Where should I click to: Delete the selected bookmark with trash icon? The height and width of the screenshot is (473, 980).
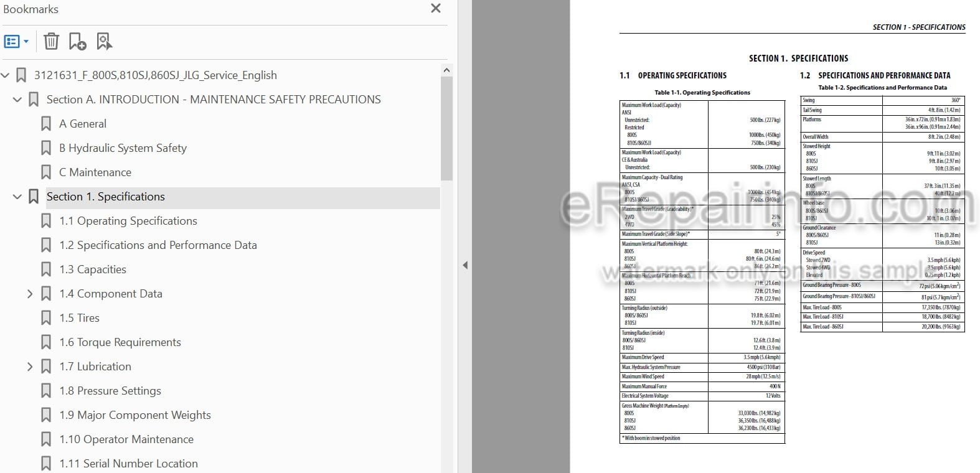[x=51, y=42]
